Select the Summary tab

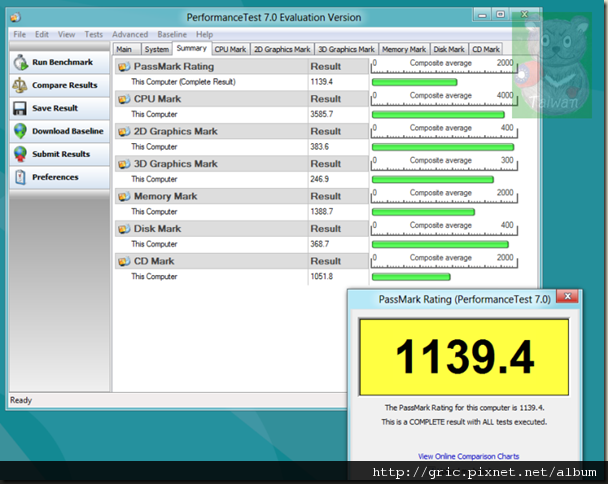pos(192,48)
